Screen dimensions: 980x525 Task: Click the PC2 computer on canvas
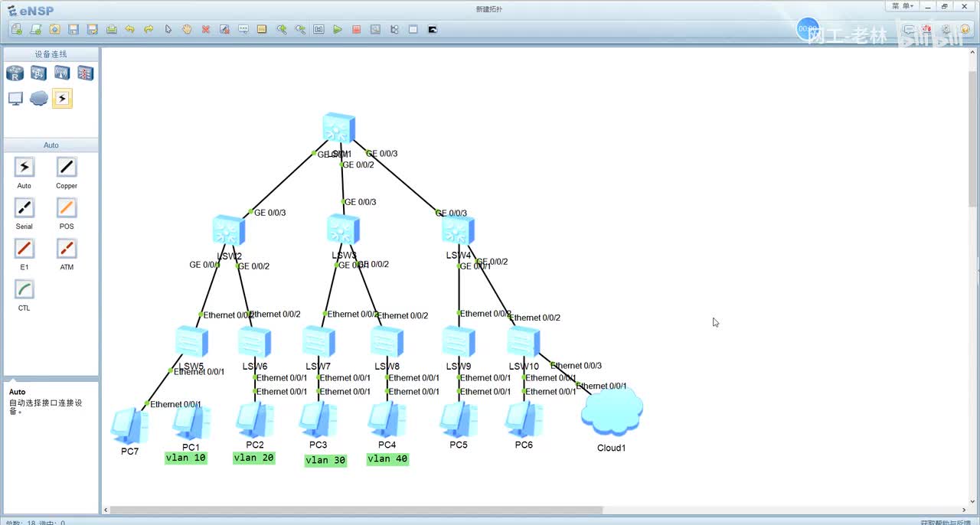point(255,419)
